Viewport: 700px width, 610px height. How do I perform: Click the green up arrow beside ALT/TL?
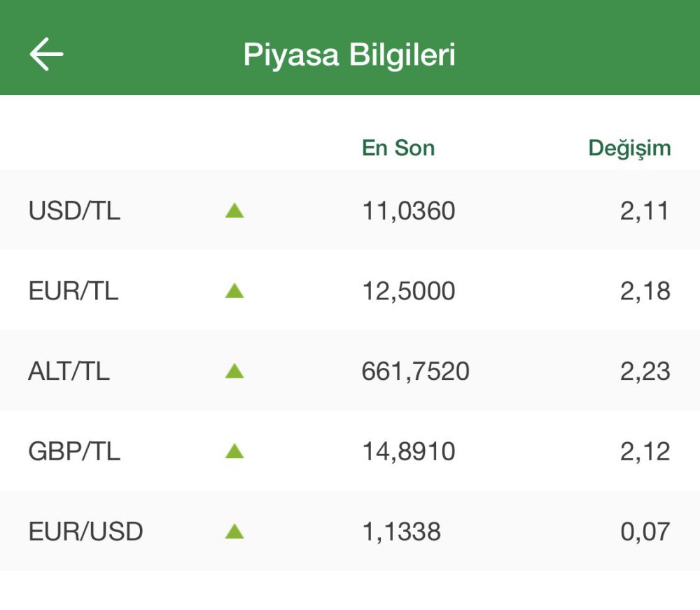pos(234,371)
